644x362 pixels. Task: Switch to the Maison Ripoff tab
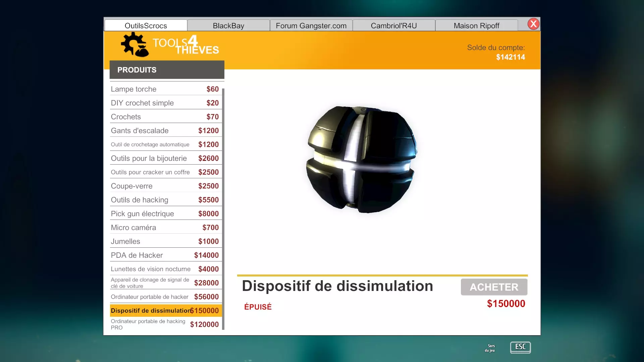(x=476, y=26)
